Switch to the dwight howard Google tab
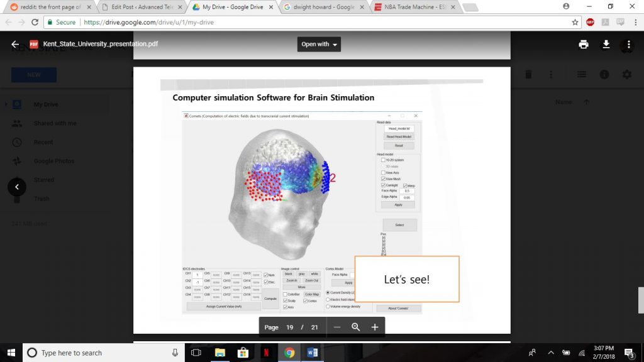 [324, 7]
